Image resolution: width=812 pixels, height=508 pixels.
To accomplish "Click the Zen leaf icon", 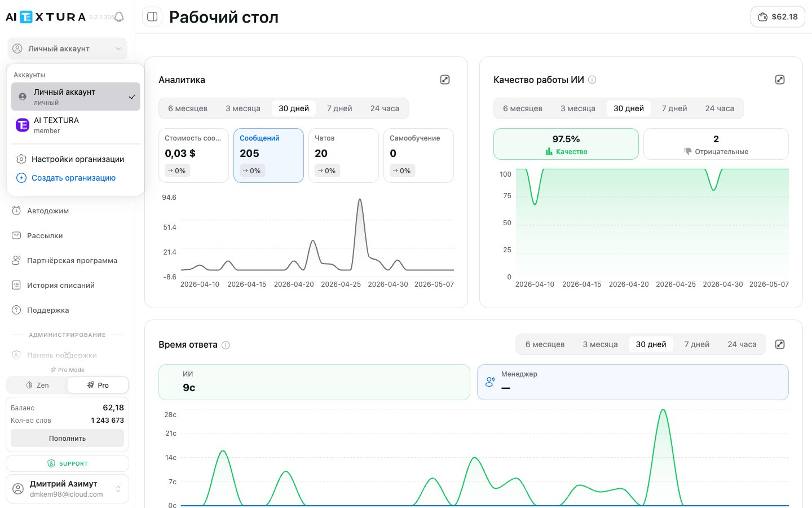I will tap(29, 385).
